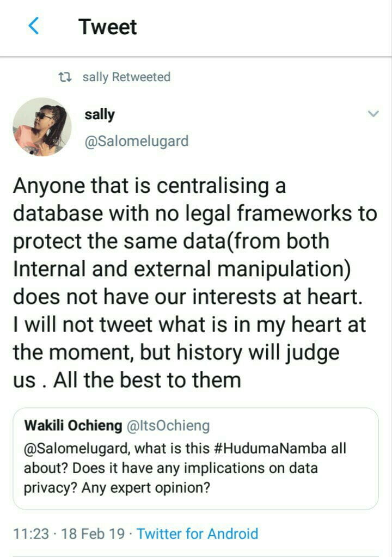The height and width of the screenshot is (557, 392).
Task: Tap the 'Tweet' header title
Action: coord(107,27)
